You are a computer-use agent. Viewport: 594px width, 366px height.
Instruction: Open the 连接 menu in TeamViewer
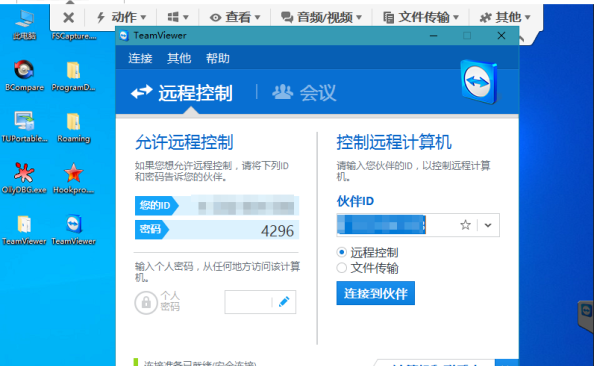[x=140, y=58]
